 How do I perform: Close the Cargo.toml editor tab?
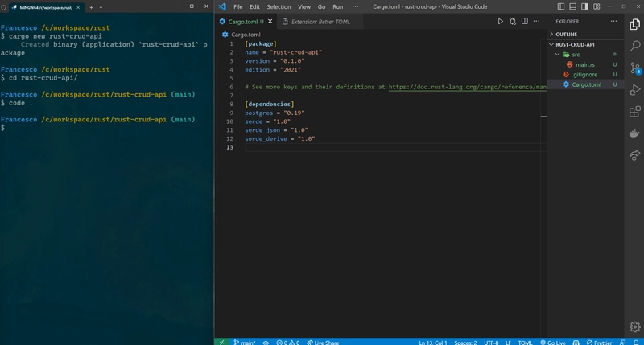coord(270,22)
